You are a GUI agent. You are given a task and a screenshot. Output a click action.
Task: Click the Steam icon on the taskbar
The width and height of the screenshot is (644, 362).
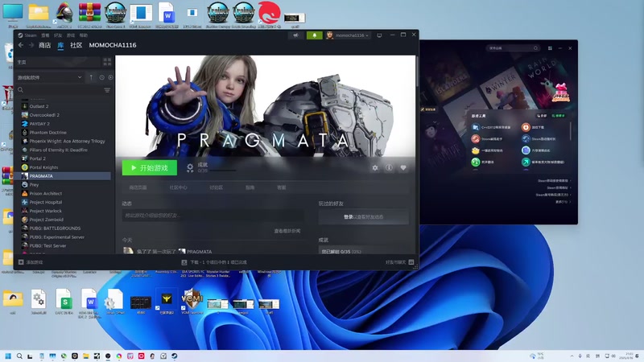174,356
